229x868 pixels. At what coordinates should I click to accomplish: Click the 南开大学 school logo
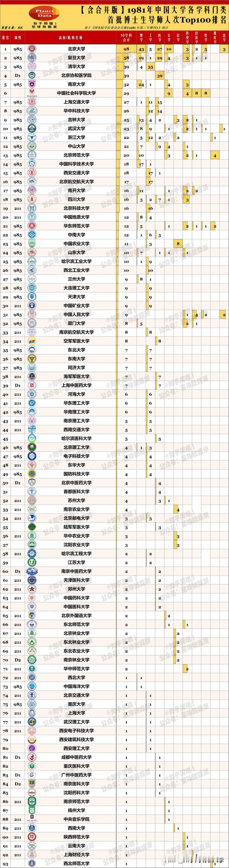(32, 191)
